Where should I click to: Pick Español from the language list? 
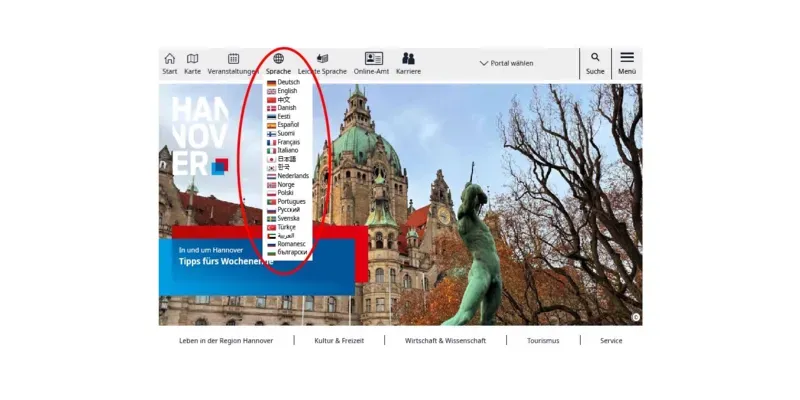click(283, 124)
